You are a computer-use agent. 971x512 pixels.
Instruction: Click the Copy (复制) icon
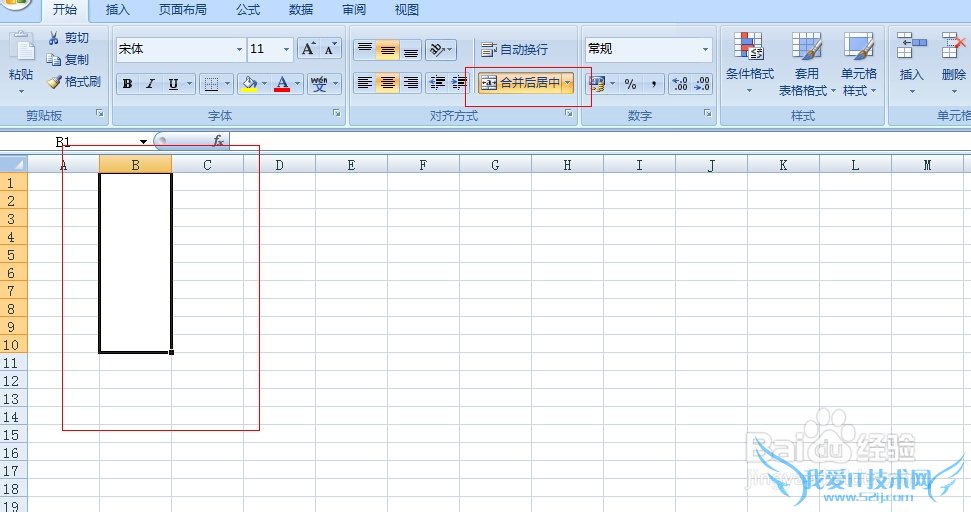point(54,59)
